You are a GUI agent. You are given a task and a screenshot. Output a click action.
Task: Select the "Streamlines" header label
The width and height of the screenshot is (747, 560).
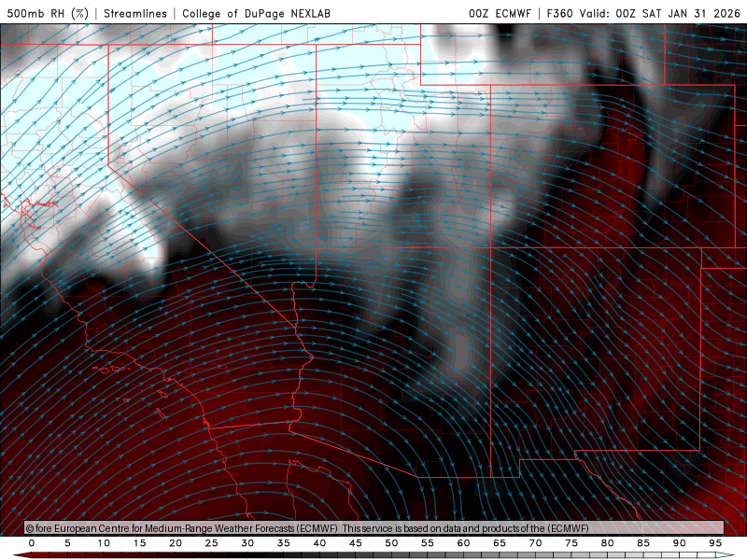pyautogui.click(x=135, y=13)
